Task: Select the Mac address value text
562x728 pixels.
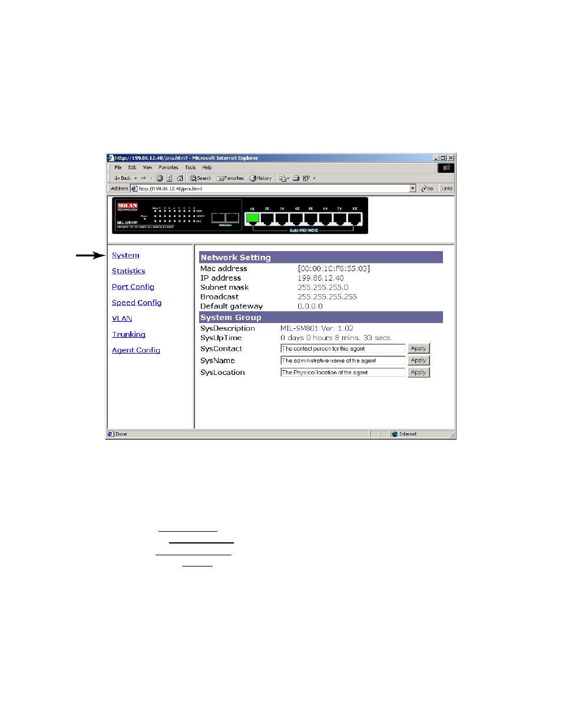Action: (334, 269)
